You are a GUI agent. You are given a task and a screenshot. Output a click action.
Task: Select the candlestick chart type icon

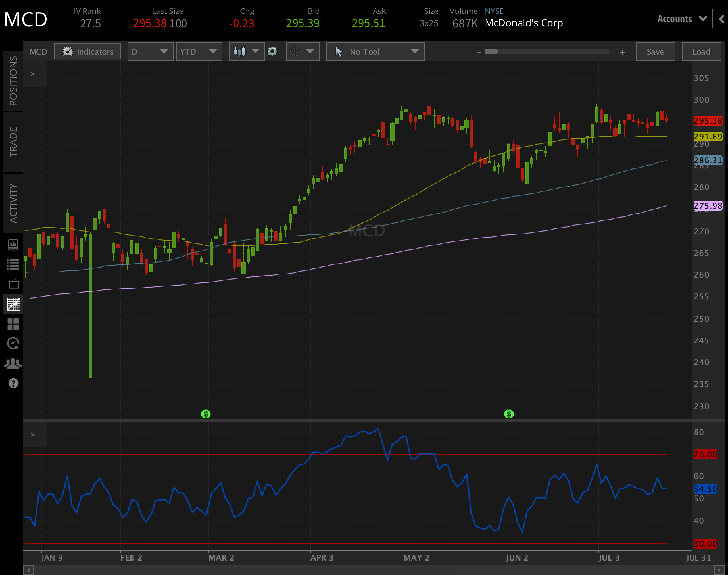click(x=240, y=51)
